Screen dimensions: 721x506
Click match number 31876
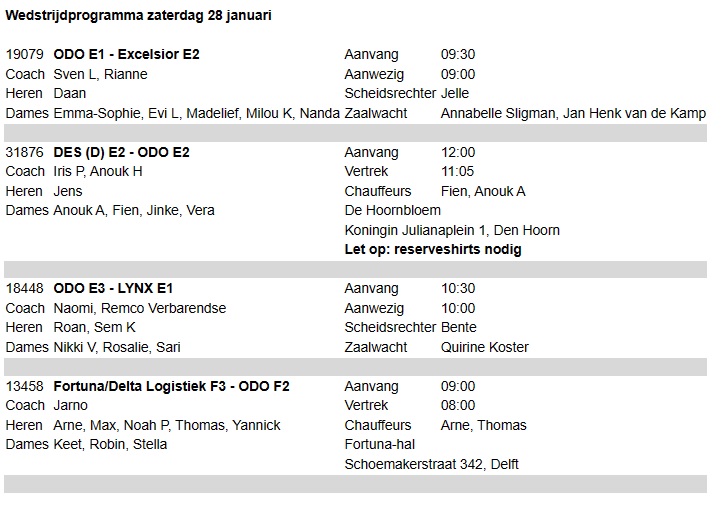coord(24,152)
